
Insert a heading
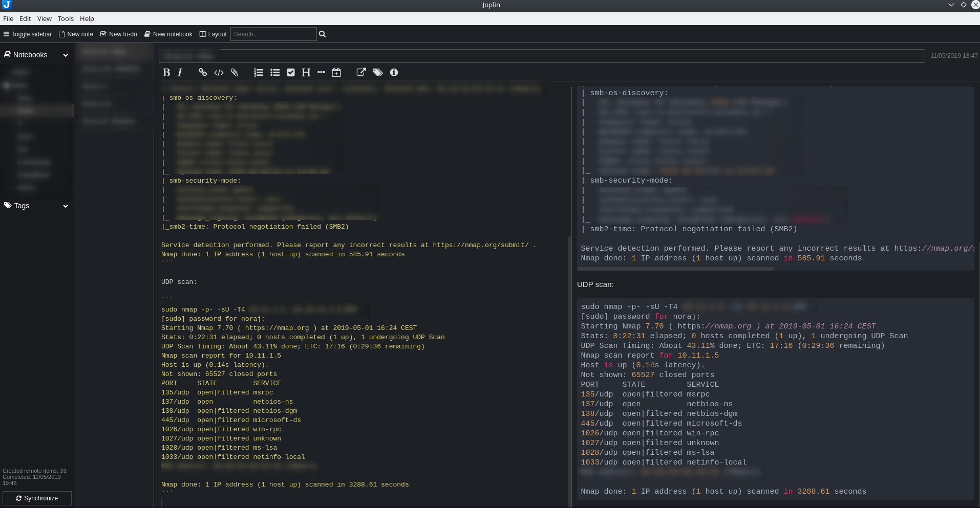[306, 72]
